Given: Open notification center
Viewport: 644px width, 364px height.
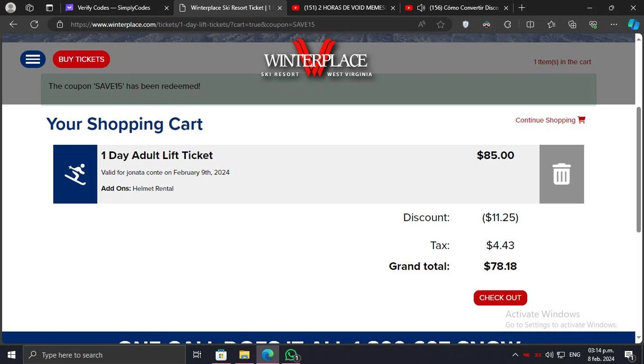Looking at the screenshot, I should (630, 355).
